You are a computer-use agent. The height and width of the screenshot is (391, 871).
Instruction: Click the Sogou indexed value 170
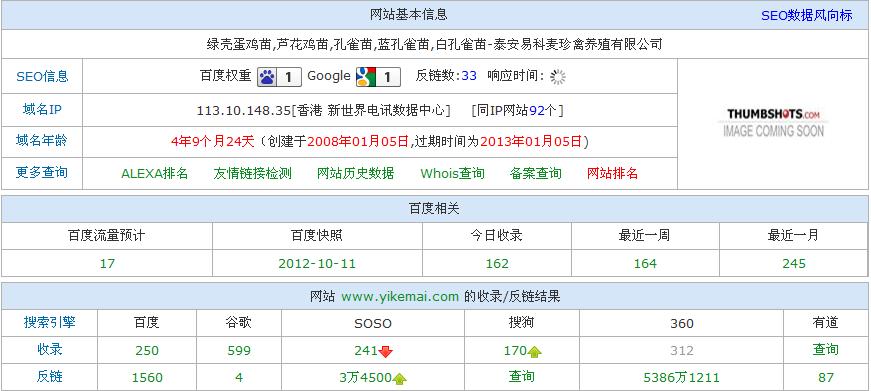pyautogui.click(x=515, y=351)
